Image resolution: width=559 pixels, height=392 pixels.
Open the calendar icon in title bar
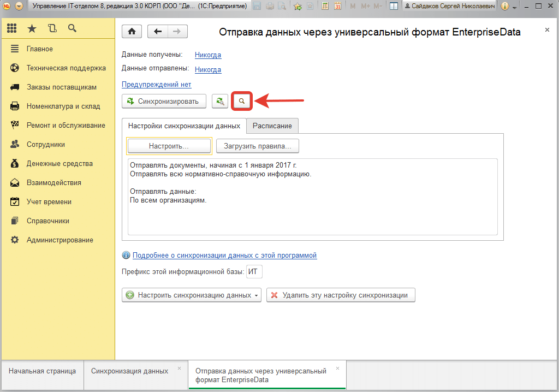click(x=337, y=5)
